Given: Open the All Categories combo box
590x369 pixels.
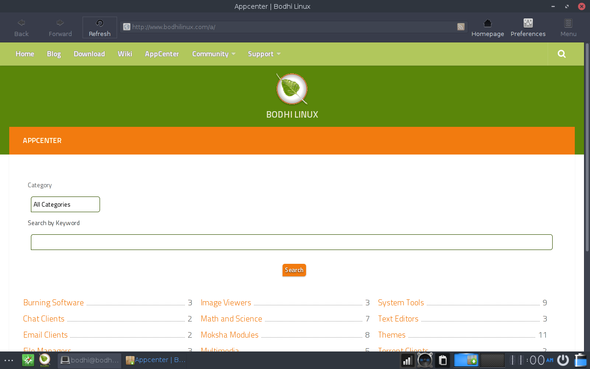Looking at the screenshot, I should 65,204.
